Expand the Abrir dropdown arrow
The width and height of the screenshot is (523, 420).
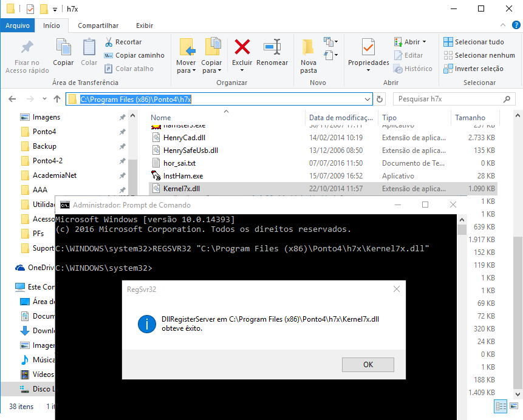pos(424,42)
